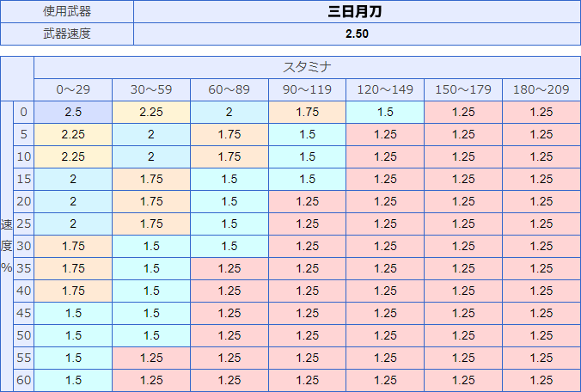Select the 0～29 stamina column header

pyautogui.click(x=73, y=89)
